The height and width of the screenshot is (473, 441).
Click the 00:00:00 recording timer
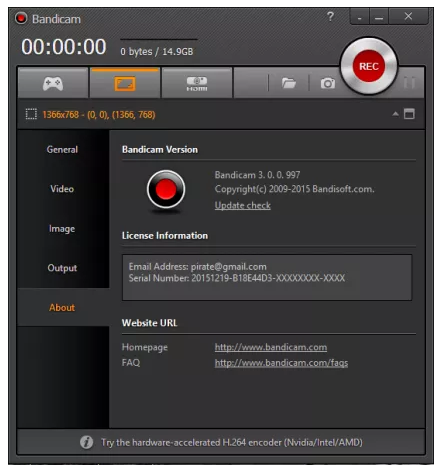64,47
